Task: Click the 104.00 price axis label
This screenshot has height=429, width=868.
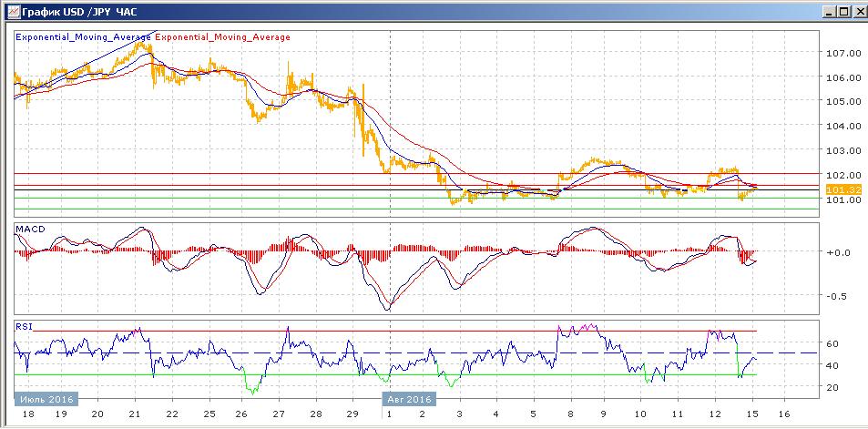Action: coord(843,127)
